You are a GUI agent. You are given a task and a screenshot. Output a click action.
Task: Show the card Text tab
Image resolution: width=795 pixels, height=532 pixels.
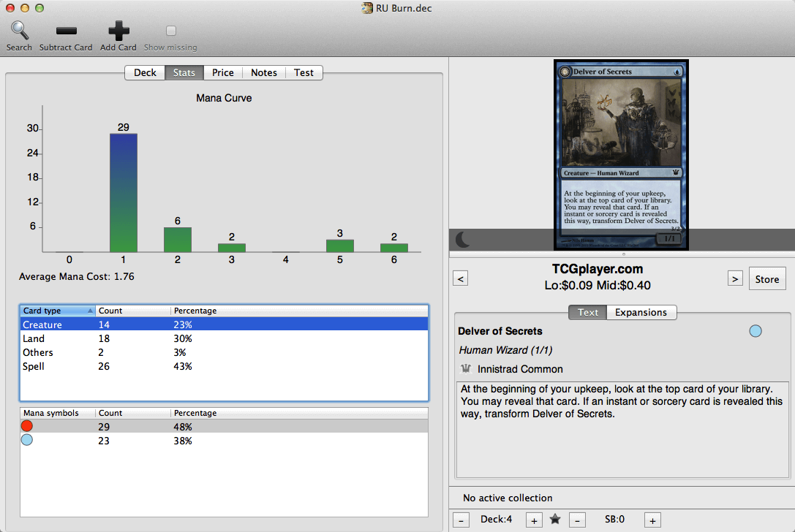click(x=587, y=312)
